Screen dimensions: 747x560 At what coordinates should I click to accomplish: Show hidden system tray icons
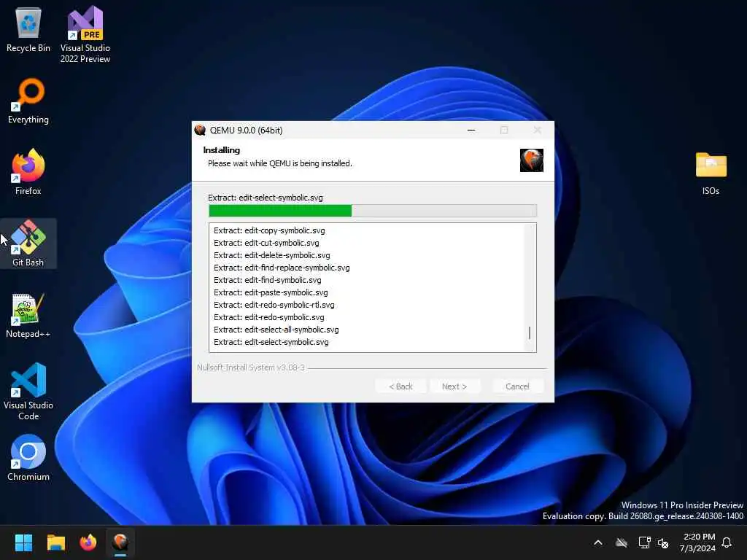click(x=598, y=542)
